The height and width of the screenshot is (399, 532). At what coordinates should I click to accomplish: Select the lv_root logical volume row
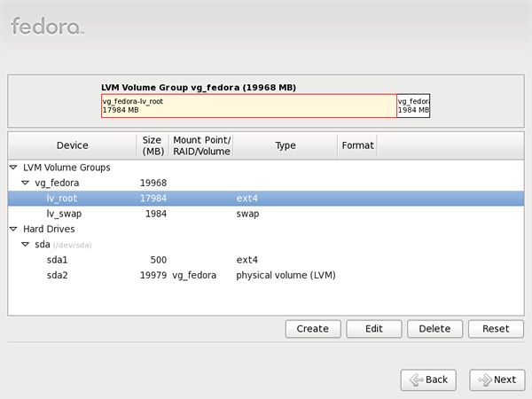click(x=266, y=198)
